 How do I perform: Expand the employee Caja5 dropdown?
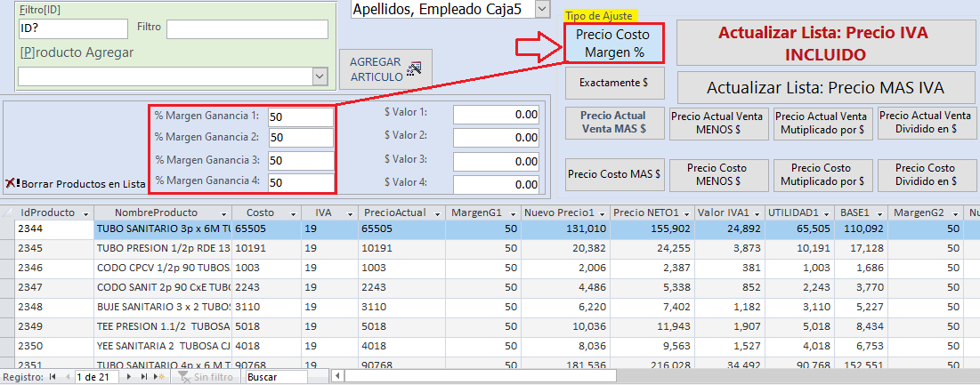click(x=542, y=9)
